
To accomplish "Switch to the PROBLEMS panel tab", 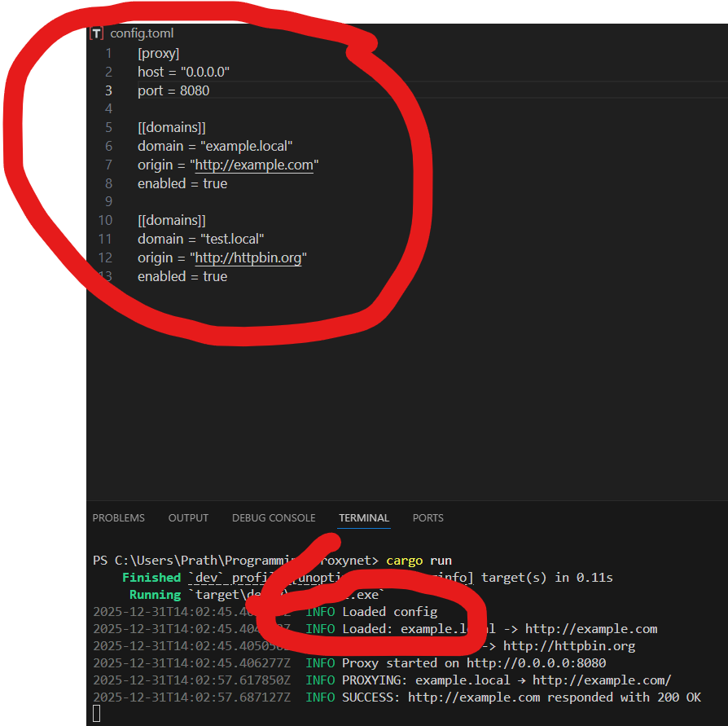I will (x=118, y=517).
